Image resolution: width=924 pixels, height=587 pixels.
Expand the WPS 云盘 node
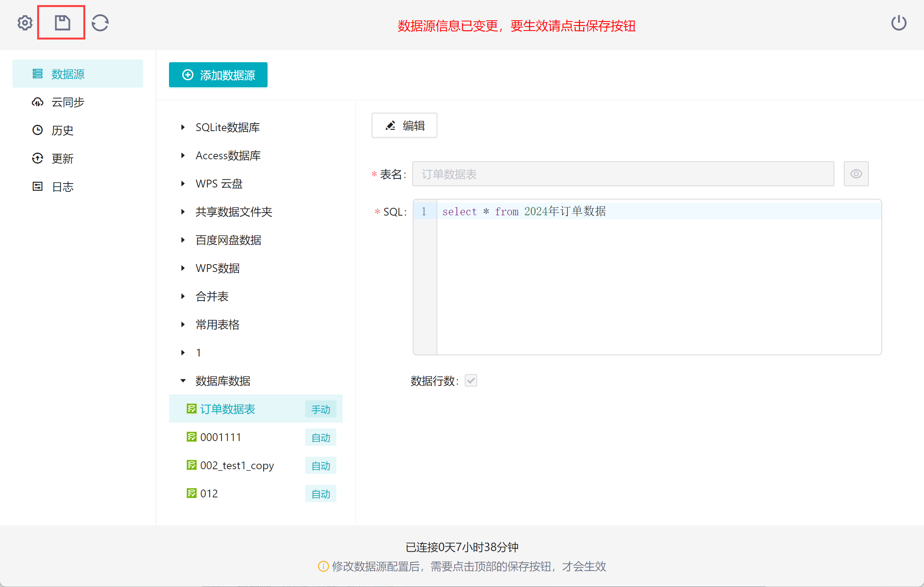pyautogui.click(x=183, y=184)
